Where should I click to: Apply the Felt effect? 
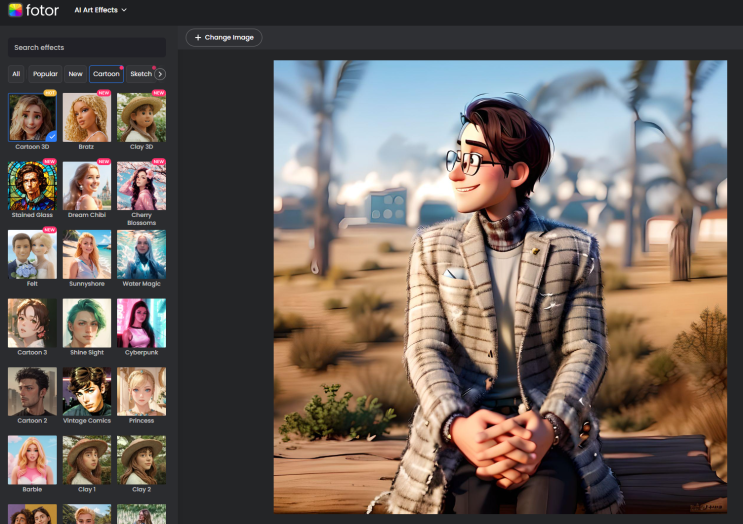click(x=32, y=254)
